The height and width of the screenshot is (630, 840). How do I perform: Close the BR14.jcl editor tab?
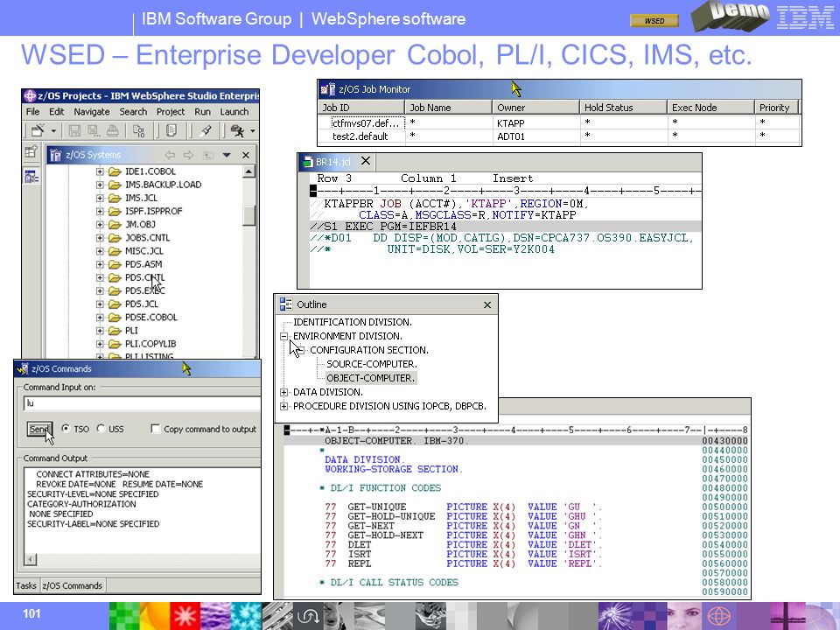point(366,161)
